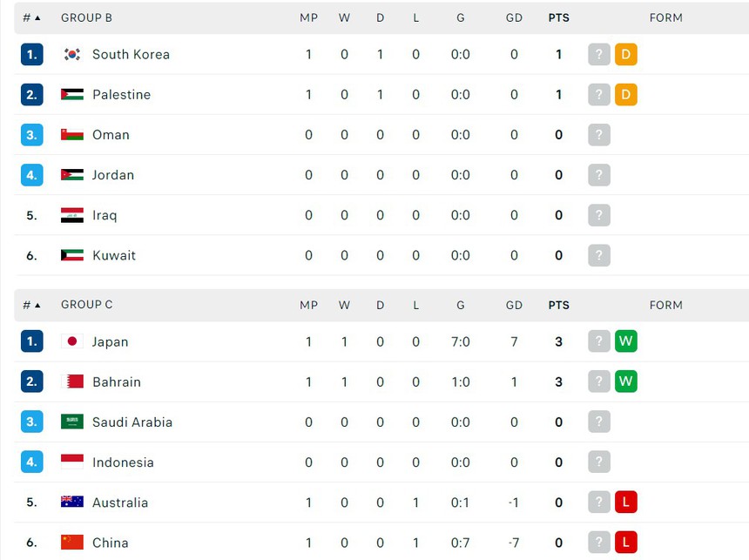
Task: Click the Palestine flag icon
Action: [72, 94]
